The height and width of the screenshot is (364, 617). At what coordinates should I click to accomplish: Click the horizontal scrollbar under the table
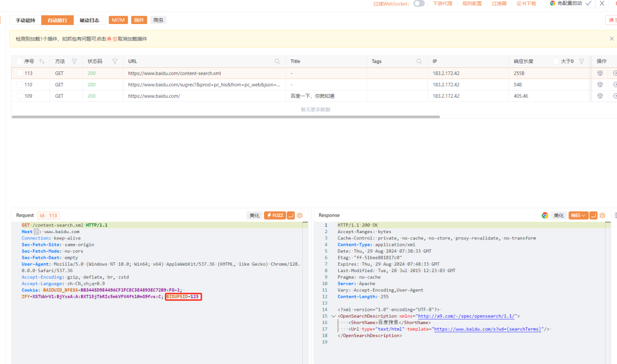(226, 117)
